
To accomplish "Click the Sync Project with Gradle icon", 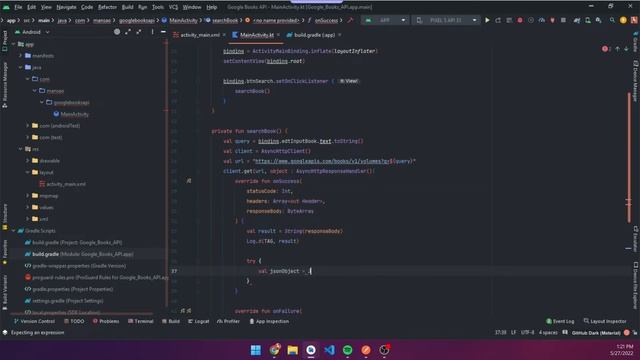I will (x=577, y=20).
